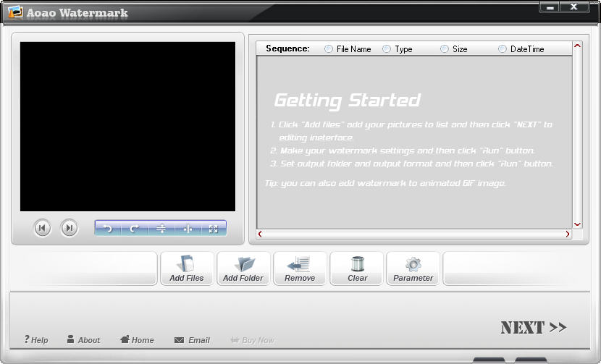Proceed with the NEXT >> button
Screen dimensions: 601x364
point(534,328)
